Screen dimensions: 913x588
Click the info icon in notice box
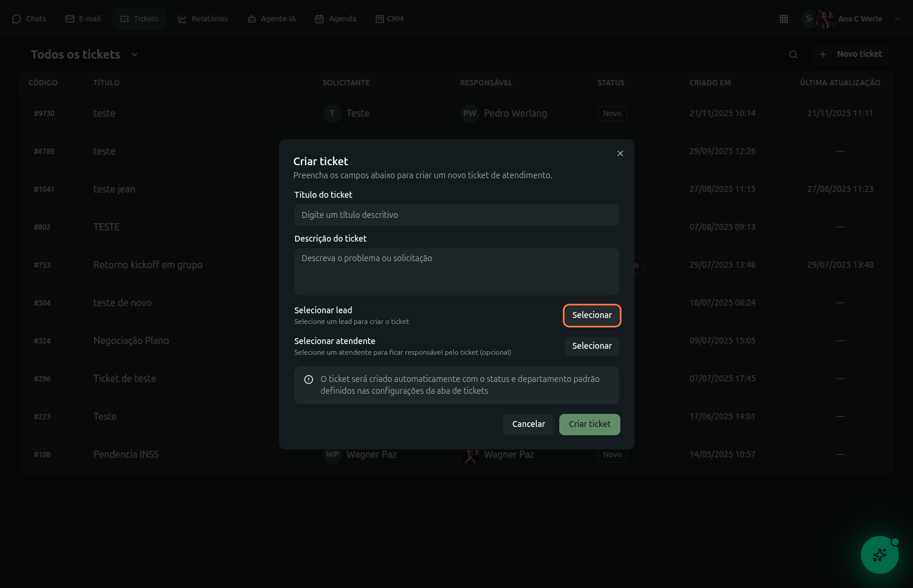309,380
